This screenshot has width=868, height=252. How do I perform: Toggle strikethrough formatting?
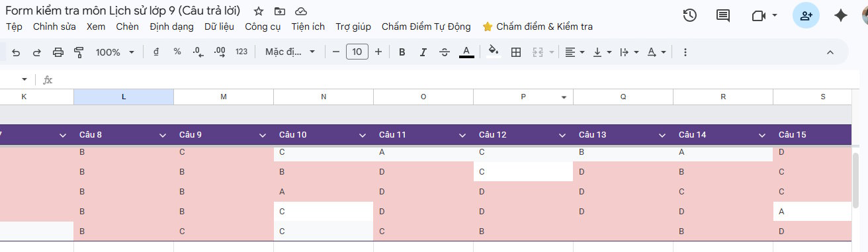[x=445, y=52]
